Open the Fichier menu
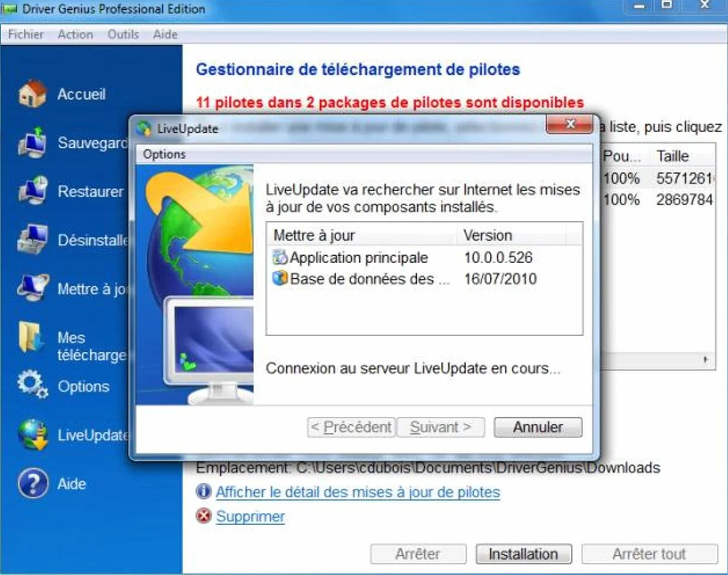This screenshot has height=575, width=728. click(26, 34)
